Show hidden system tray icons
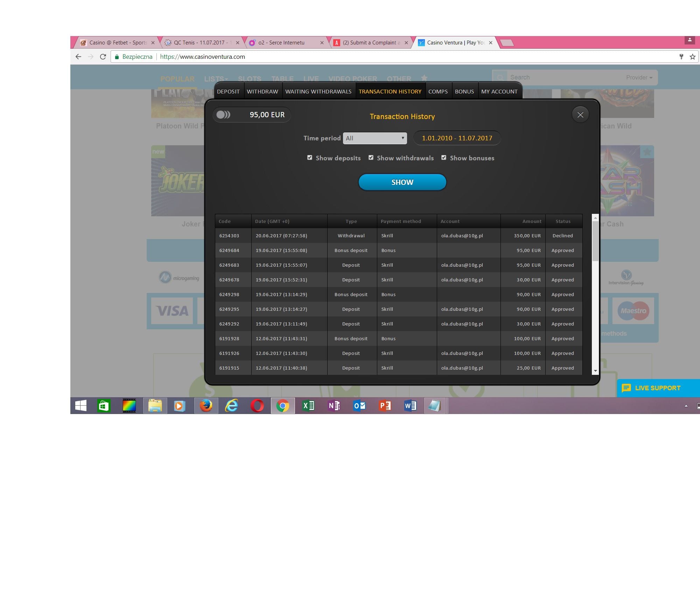The width and height of the screenshot is (700, 595). [x=686, y=406]
